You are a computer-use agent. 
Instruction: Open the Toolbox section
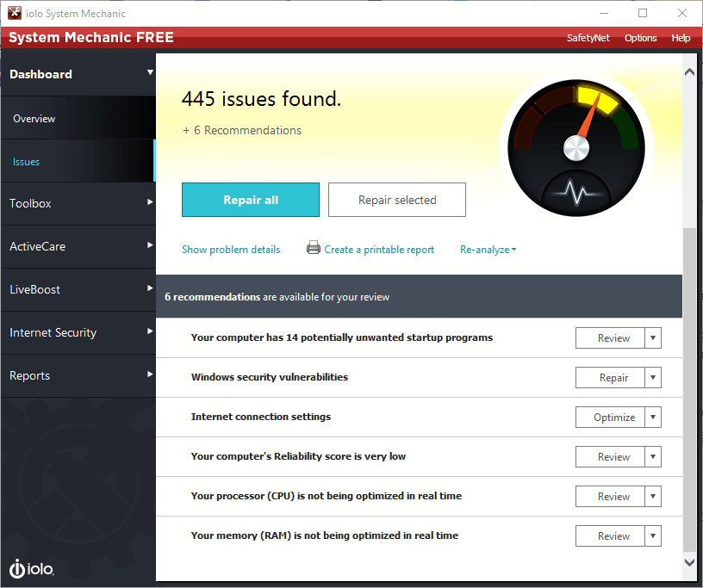click(78, 203)
